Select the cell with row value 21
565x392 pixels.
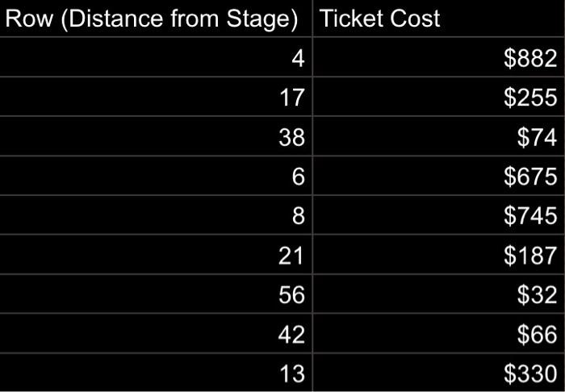(x=156, y=254)
